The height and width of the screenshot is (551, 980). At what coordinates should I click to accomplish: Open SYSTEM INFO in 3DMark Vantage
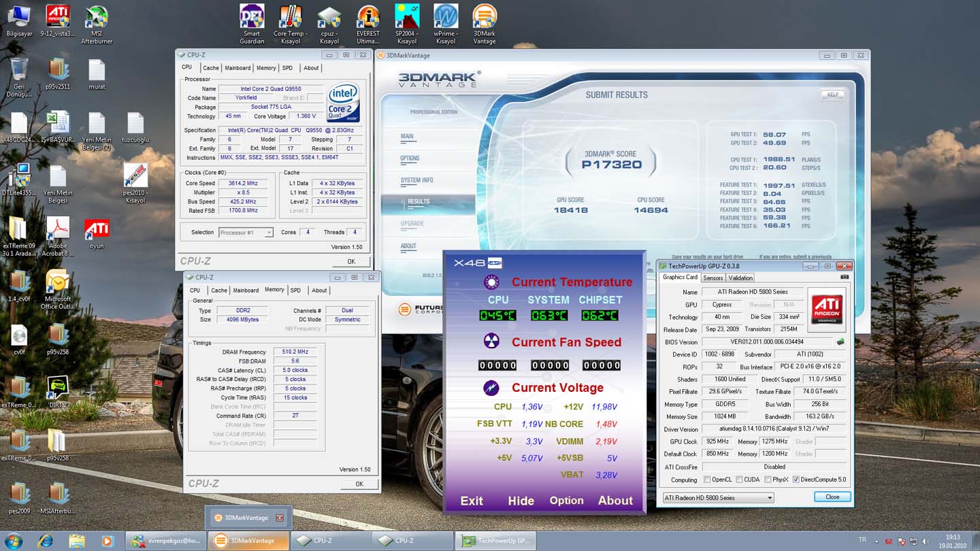416,180
